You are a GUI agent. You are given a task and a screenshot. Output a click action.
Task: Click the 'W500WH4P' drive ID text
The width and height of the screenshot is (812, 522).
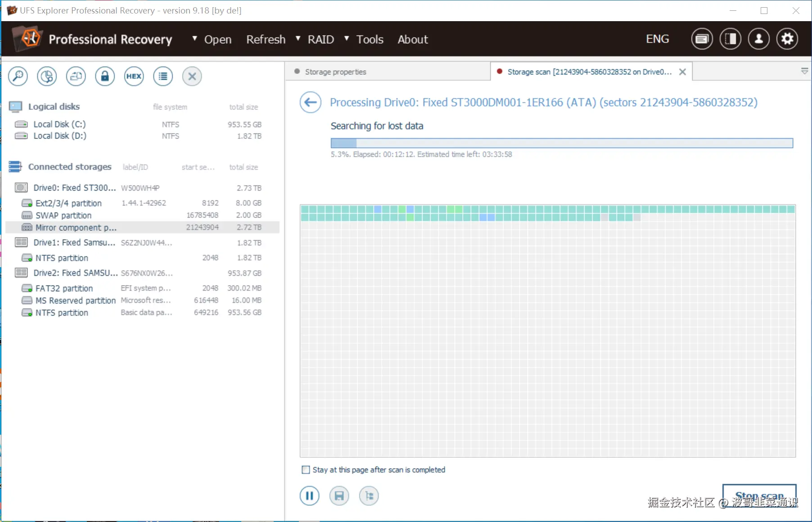click(140, 188)
